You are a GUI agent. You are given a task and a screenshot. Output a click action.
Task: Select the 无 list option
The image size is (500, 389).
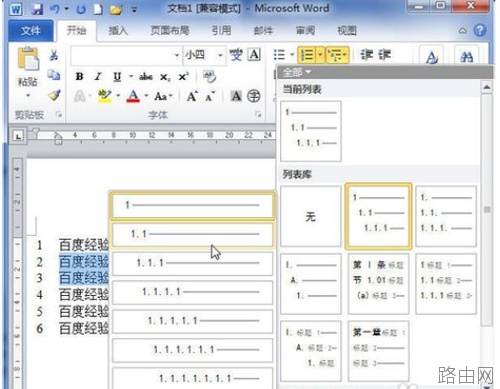point(311,217)
